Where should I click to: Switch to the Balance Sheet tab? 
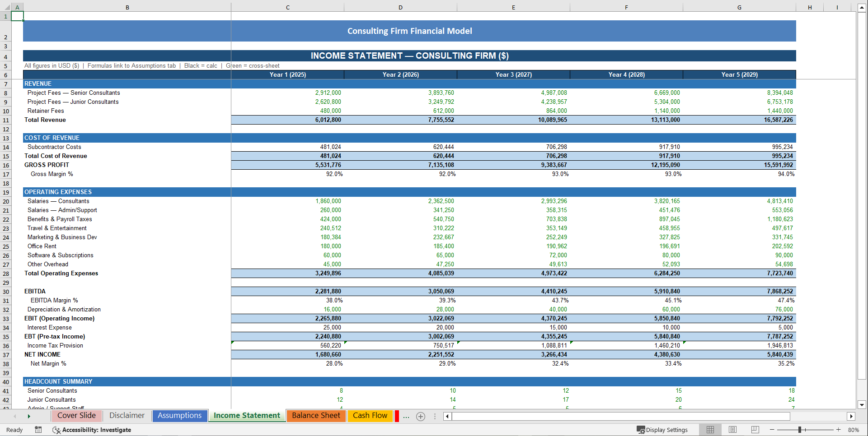[x=316, y=416]
